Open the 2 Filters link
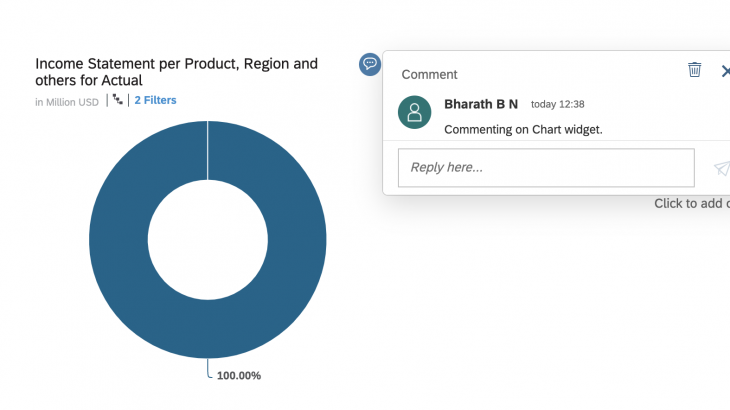 pyautogui.click(x=155, y=101)
